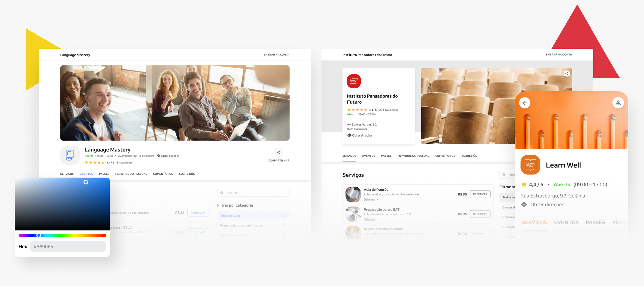Click the Hex color input field

tap(68, 247)
